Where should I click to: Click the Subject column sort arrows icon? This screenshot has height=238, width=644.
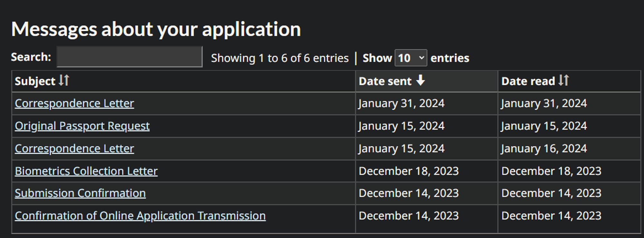[x=64, y=80]
